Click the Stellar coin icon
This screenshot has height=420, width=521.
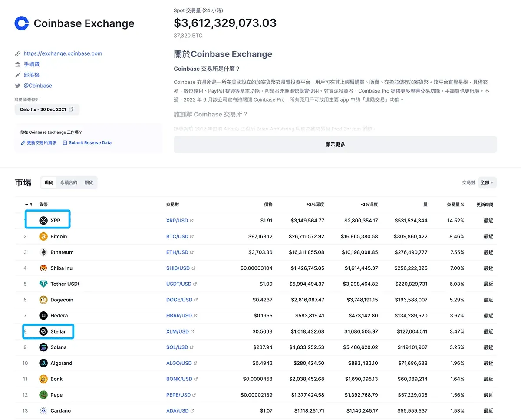(43, 331)
